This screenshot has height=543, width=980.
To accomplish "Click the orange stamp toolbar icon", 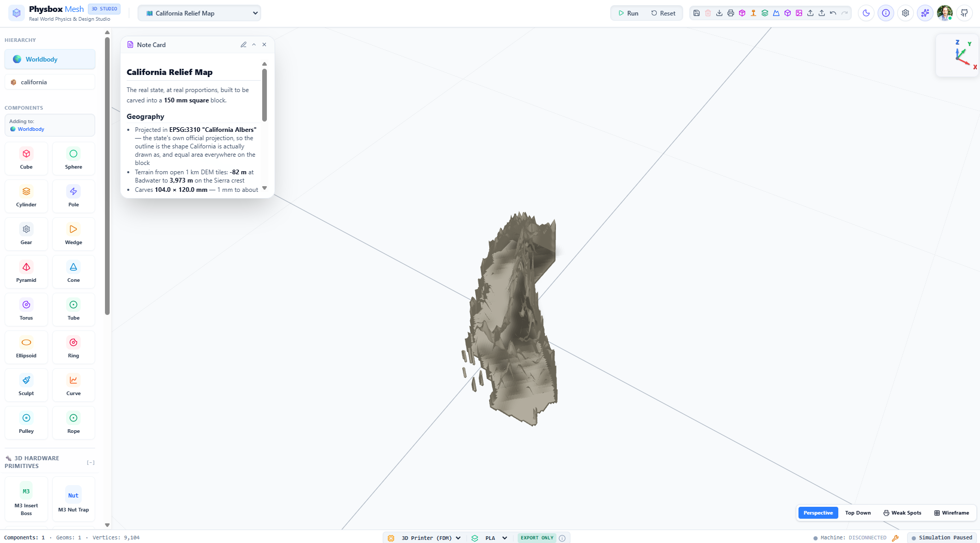I will 753,13.
